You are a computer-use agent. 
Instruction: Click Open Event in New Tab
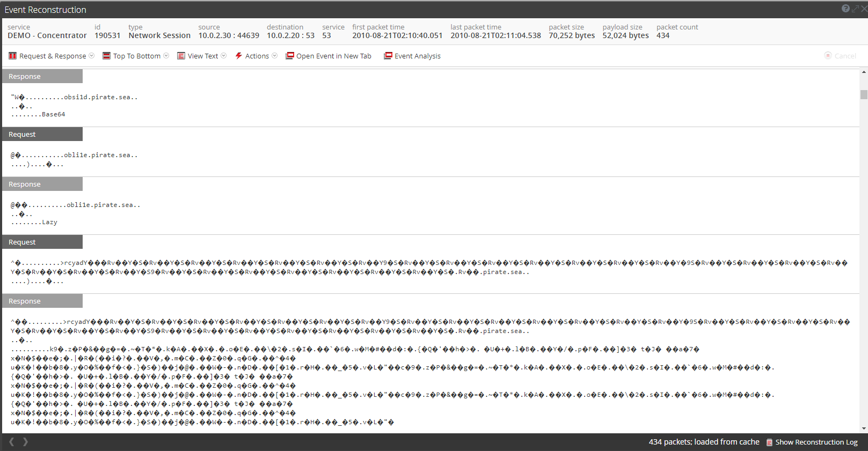point(329,56)
